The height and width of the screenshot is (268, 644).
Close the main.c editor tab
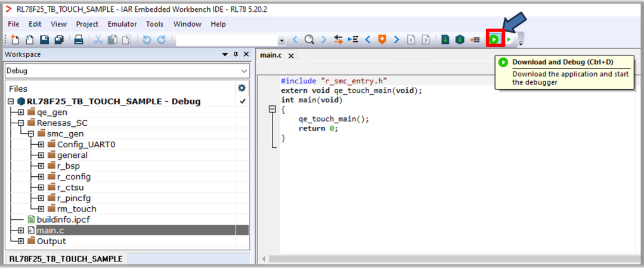(x=291, y=55)
